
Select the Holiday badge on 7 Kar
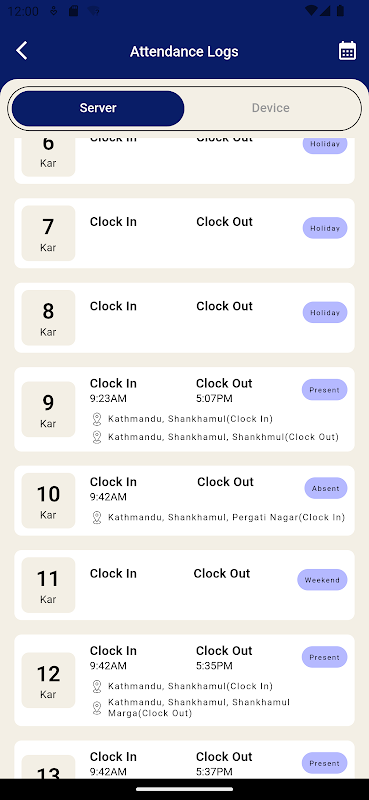click(x=325, y=228)
